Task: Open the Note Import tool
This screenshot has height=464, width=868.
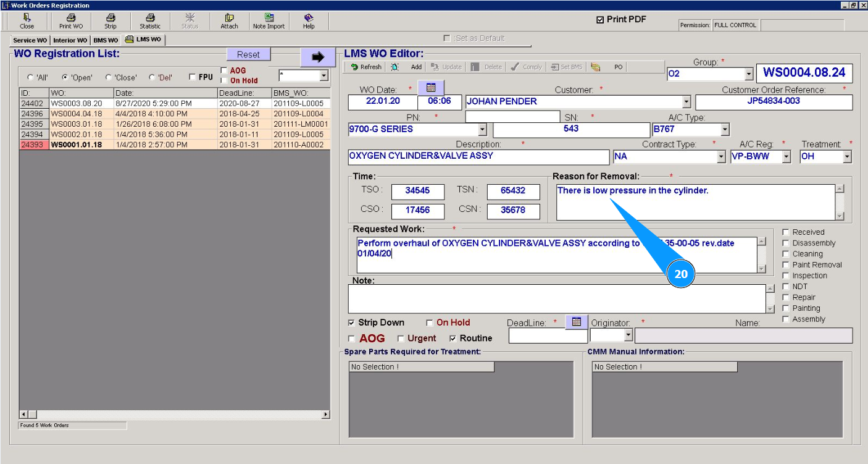Action: tap(269, 22)
